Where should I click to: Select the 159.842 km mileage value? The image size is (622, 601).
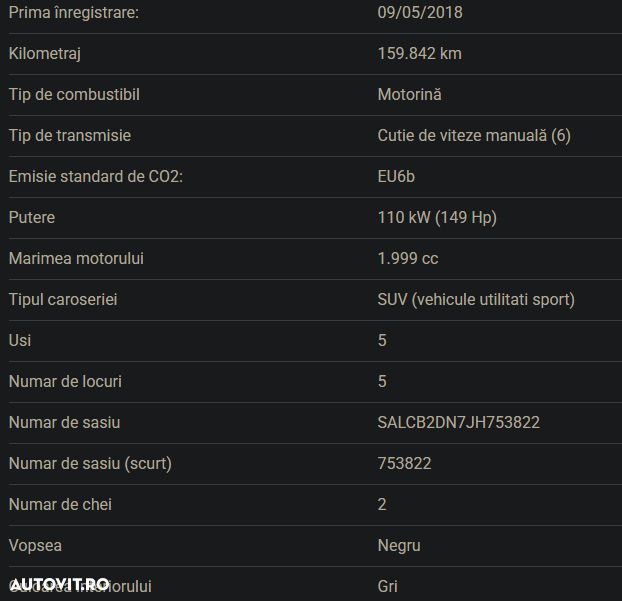(419, 54)
